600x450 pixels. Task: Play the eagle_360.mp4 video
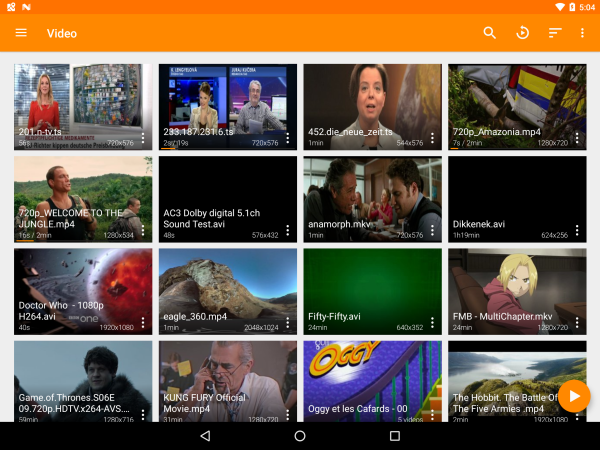228,291
